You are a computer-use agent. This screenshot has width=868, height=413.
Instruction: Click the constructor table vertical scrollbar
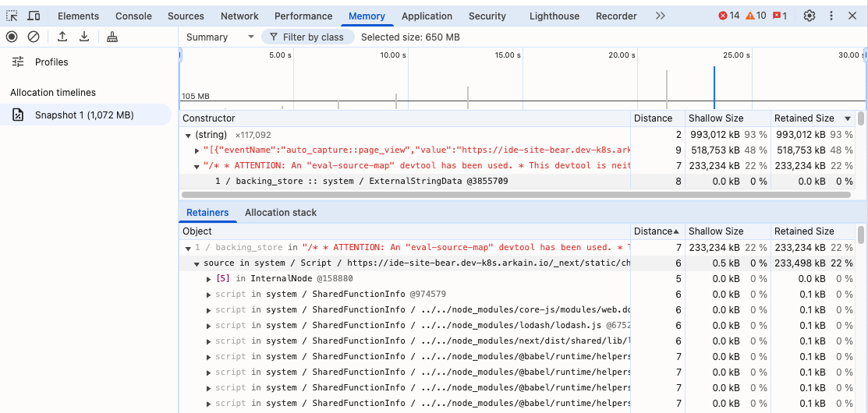pyautogui.click(x=861, y=118)
